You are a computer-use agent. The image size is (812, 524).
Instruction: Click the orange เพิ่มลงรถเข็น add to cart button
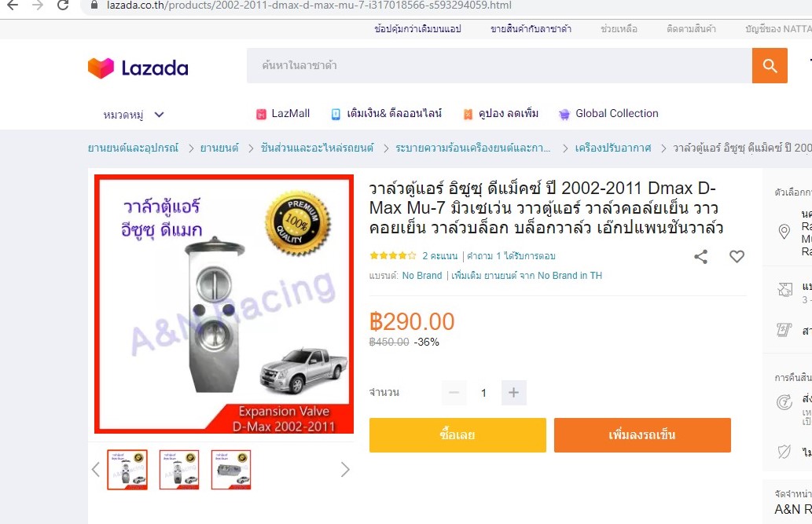click(x=642, y=435)
